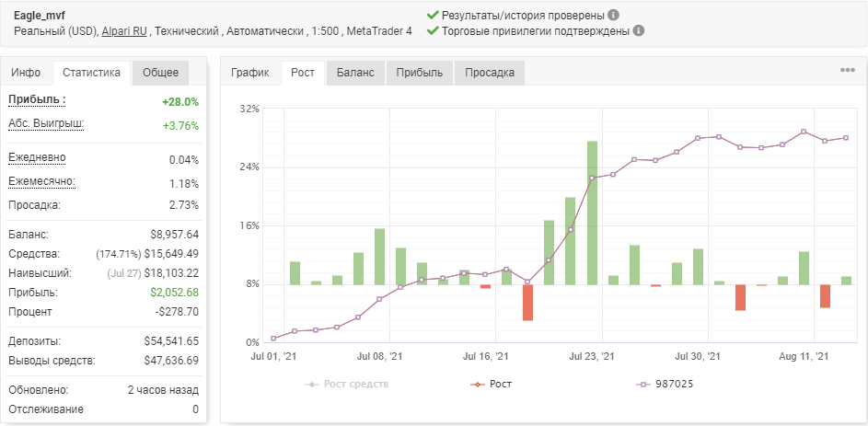The width and height of the screenshot is (868, 426).
Task: Click the Абс. Выигрыш label
Action: [46, 123]
